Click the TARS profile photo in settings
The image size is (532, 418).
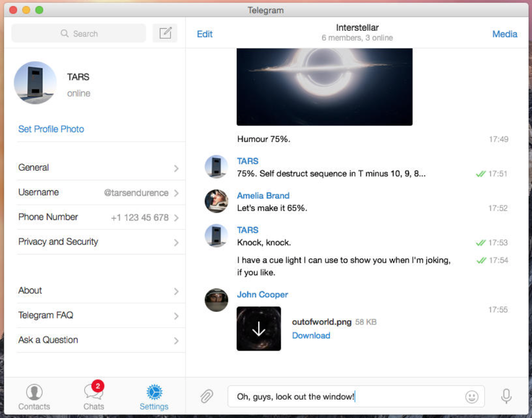35,83
